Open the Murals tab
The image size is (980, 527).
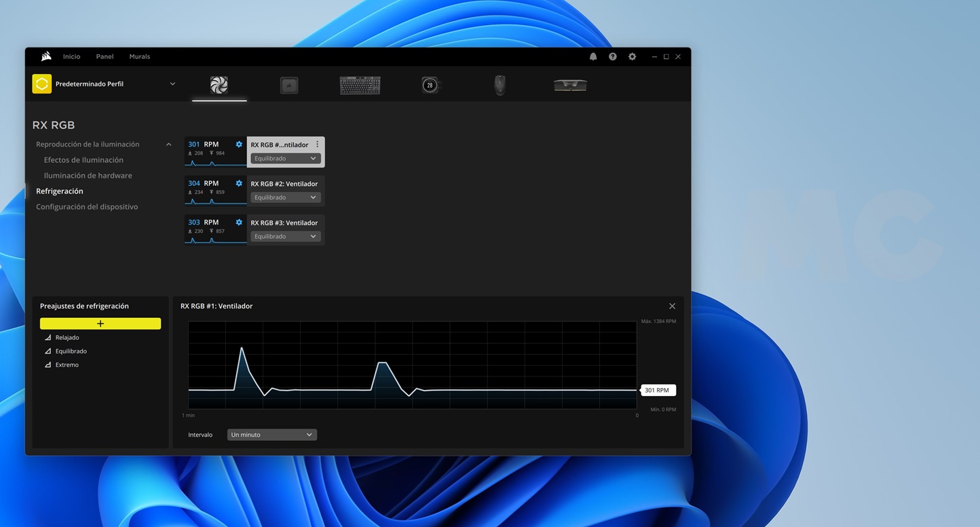click(139, 57)
